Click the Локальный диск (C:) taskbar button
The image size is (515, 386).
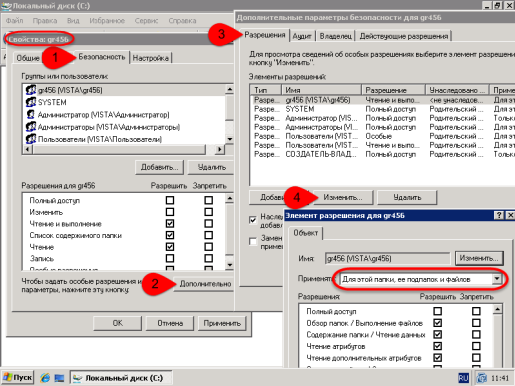tap(121, 378)
